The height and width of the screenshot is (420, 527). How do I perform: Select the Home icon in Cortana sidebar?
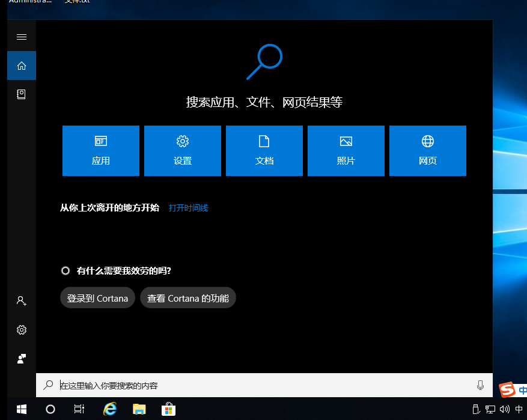22,65
